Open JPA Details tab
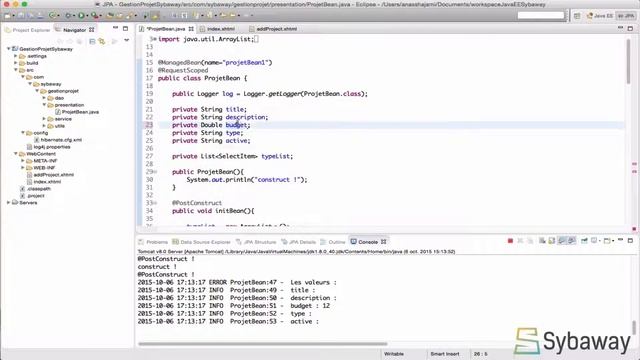This screenshot has height=360, width=640. coord(298,242)
